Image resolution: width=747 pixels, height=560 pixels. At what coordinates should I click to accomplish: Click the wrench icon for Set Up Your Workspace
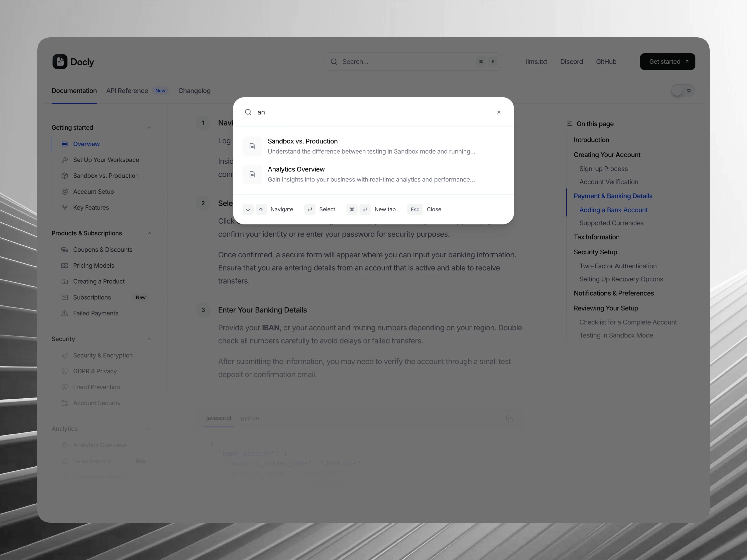[64, 160]
